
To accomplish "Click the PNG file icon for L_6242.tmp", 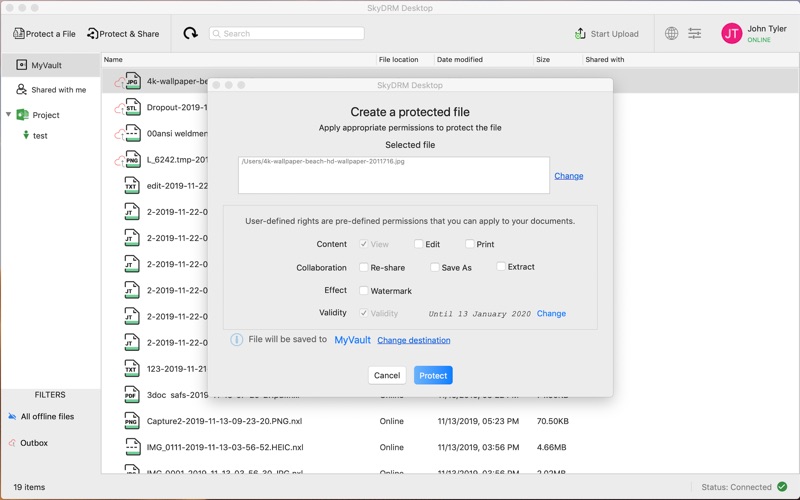I will 133,159.
